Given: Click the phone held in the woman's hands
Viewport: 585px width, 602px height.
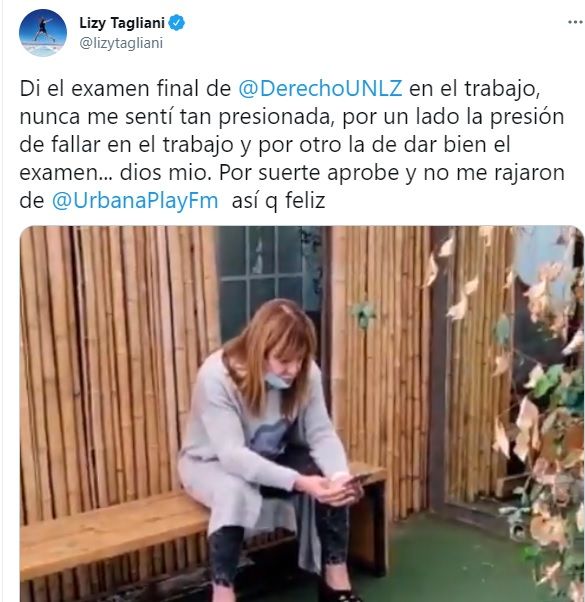Looking at the screenshot, I should click(x=355, y=480).
